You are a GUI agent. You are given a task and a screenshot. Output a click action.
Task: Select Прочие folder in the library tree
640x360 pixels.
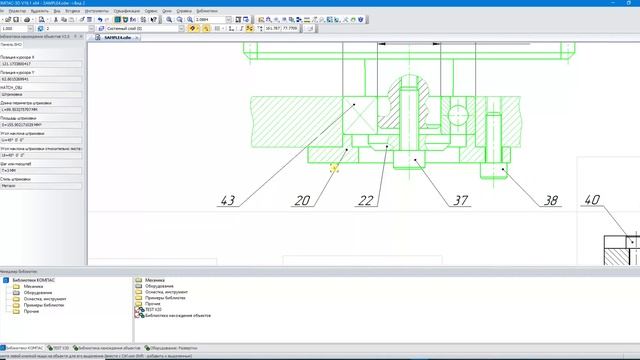tap(31, 311)
